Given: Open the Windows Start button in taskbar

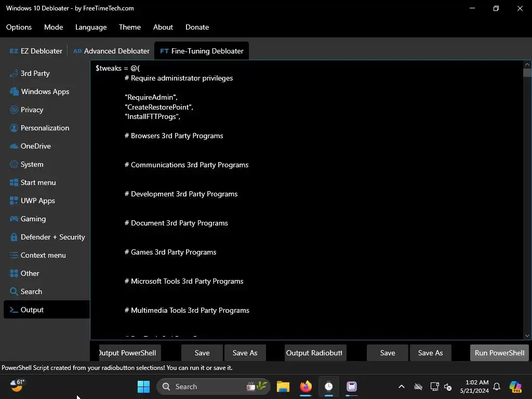Looking at the screenshot, I should (x=143, y=387).
